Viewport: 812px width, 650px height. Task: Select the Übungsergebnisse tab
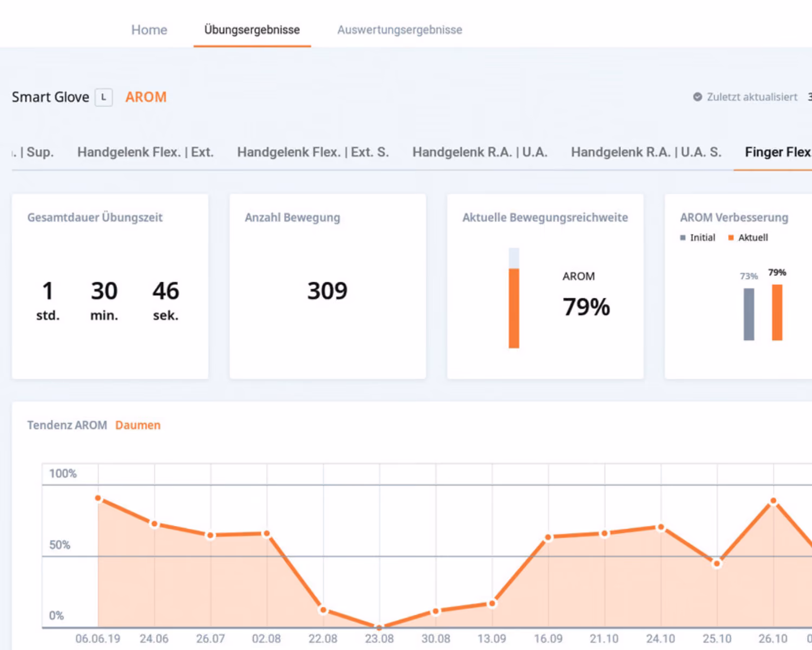[252, 30]
